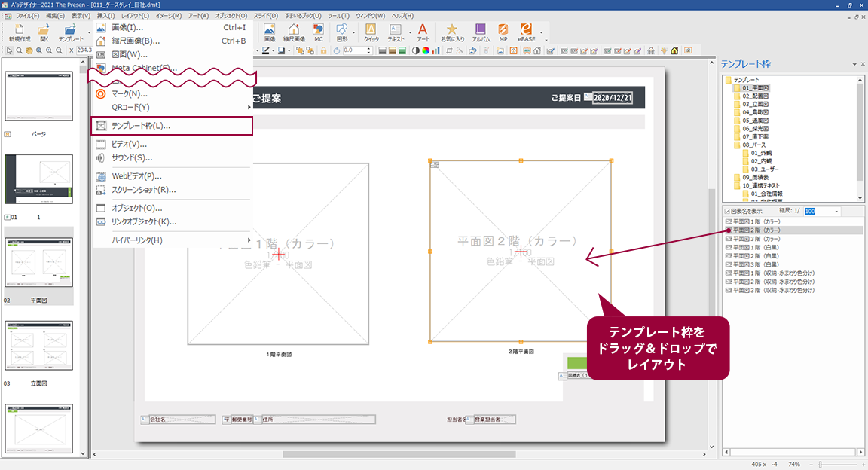
Task: Click the 縮尺画像 house toolbar icon
Action: (294, 32)
